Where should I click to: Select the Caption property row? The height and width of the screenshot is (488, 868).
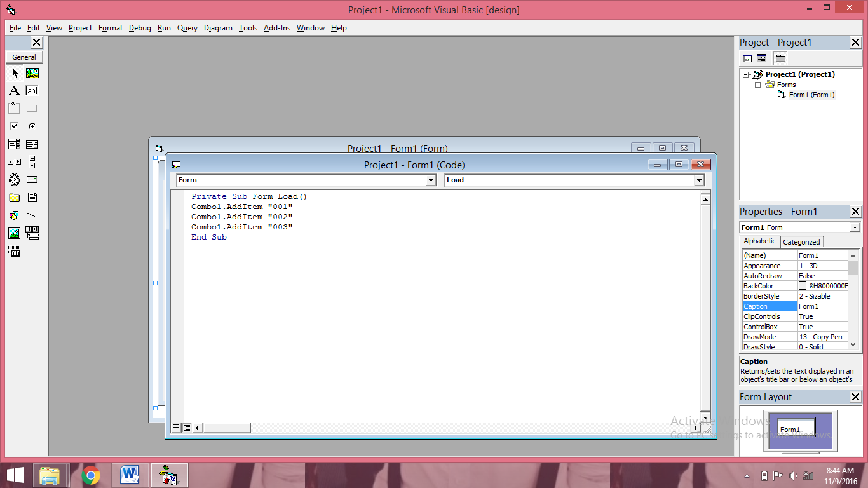(x=795, y=306)
